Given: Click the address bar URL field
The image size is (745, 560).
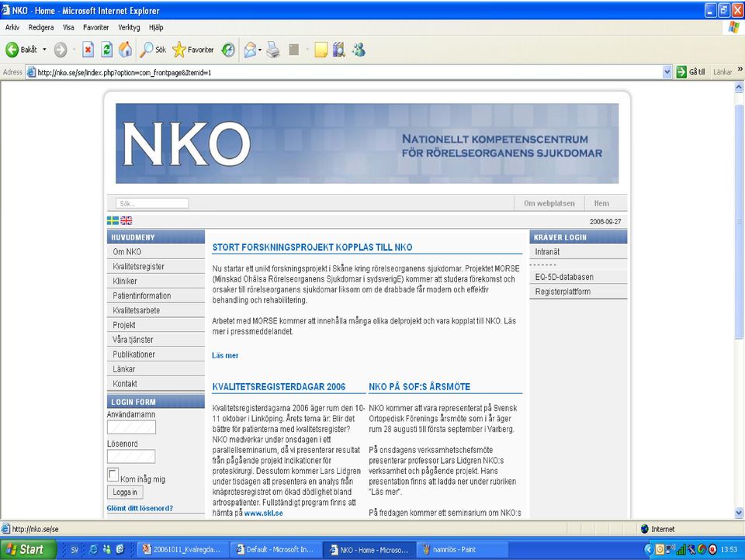Looking at the screenshot, I should click(x=345, y=72).
